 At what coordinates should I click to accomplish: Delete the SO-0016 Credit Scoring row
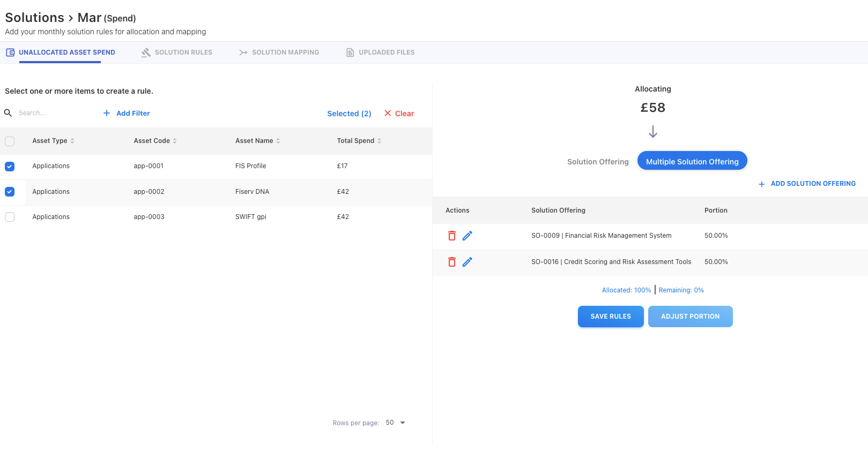click(452, 262)
